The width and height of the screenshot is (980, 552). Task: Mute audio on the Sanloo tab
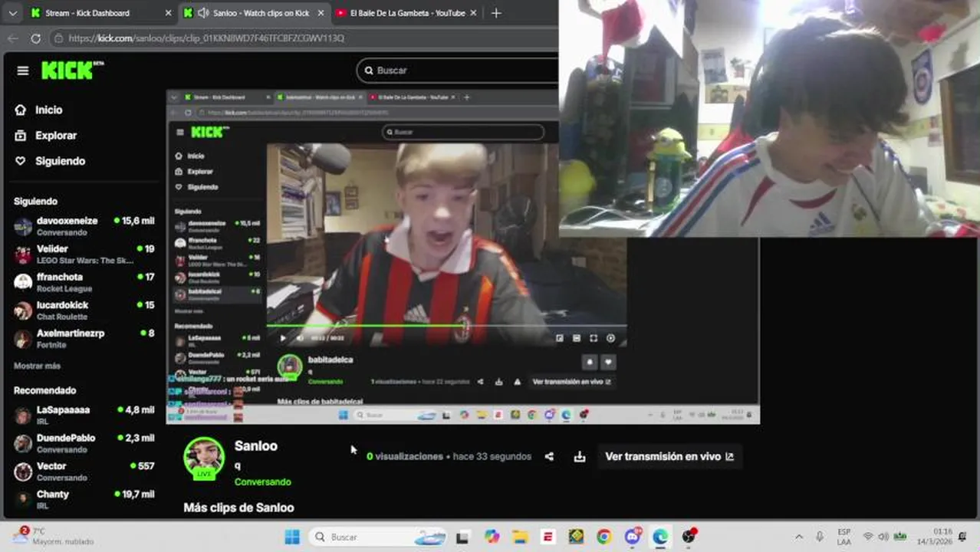[203, 13]
